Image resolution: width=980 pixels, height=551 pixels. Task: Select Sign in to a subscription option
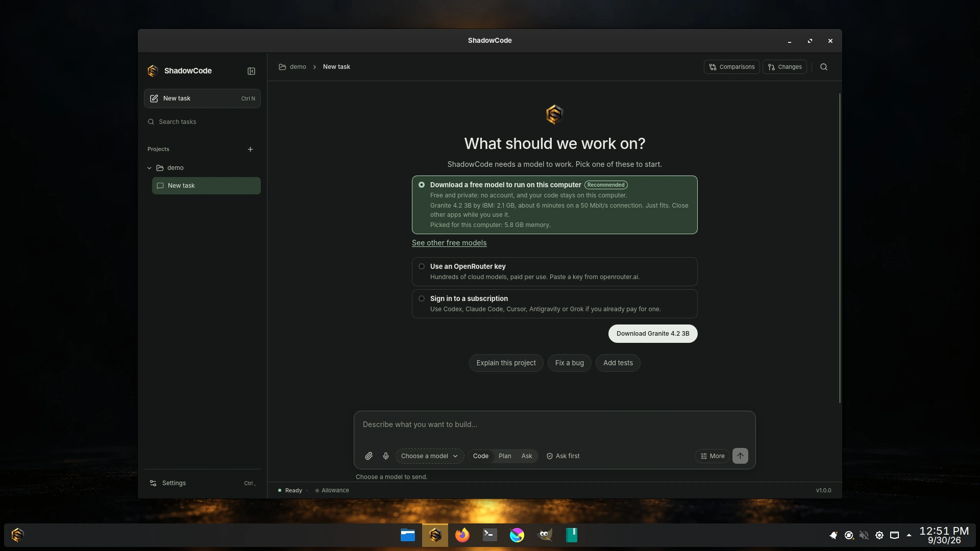554,304
